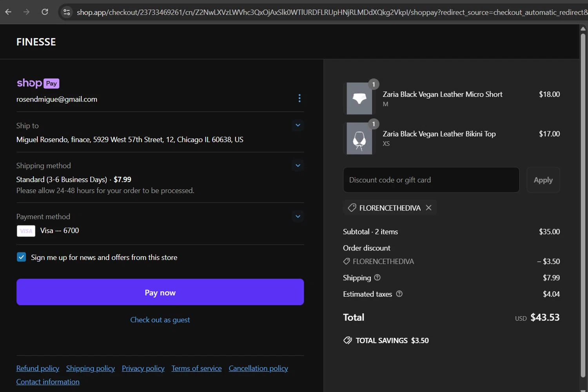Viewport: 588px width, 392px height.
Task: Click the Subtotal · 2 items label
Action: [x=370, y=232]
